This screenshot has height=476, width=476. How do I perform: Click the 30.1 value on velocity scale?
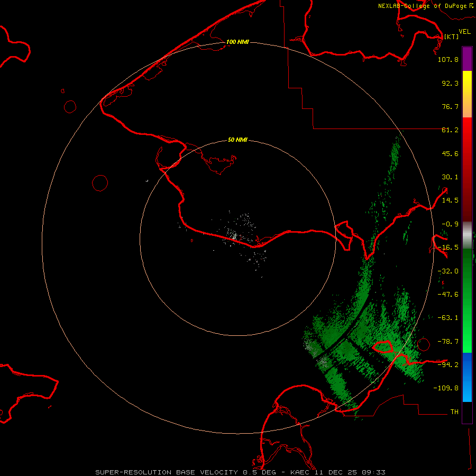pos(450,177)
